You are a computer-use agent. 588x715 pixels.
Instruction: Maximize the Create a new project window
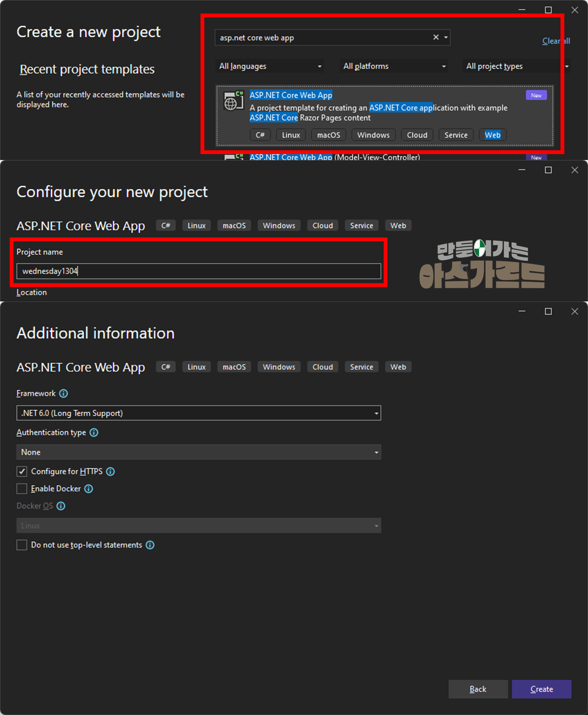click(x=548, y=10)
